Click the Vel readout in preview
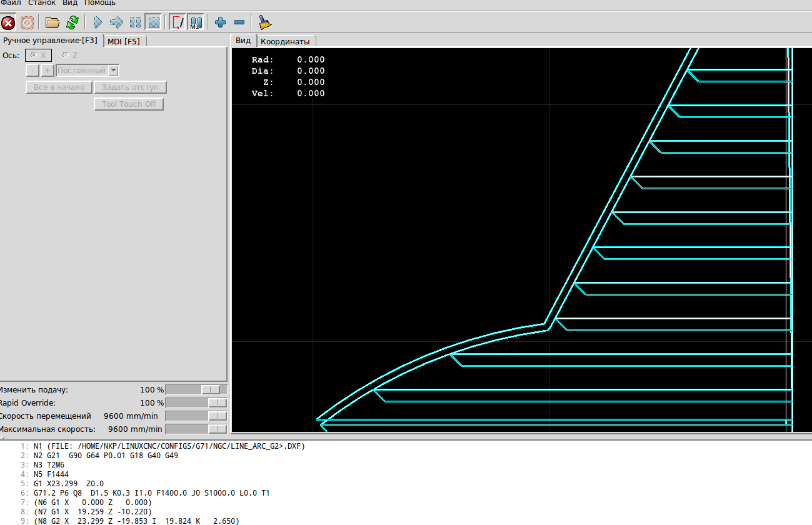The height and width of the screenshot is (525, 812). click(288, 94)
